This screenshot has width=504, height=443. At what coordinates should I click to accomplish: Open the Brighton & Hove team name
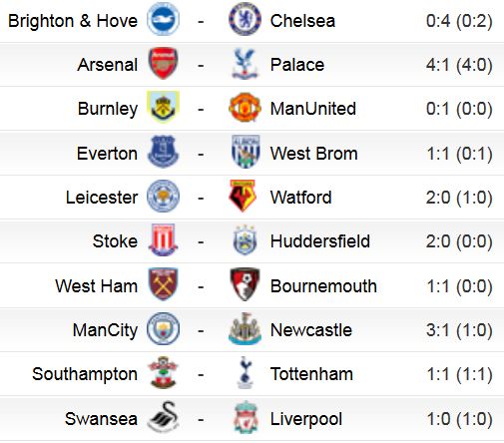point(73,21)
